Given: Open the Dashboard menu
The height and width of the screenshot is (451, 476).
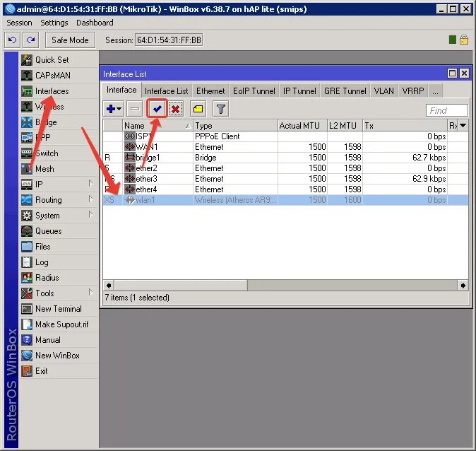Looking at the screenshot, I should 95,23.
